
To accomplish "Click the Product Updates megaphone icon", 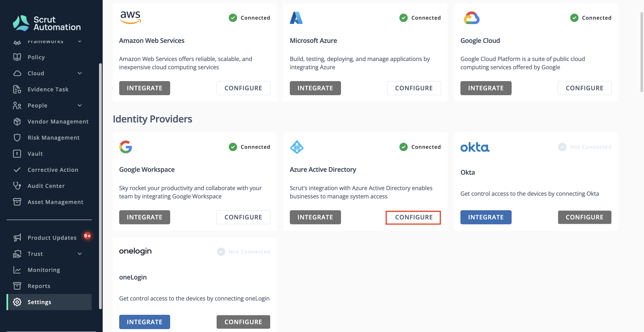I will (17, 237).
